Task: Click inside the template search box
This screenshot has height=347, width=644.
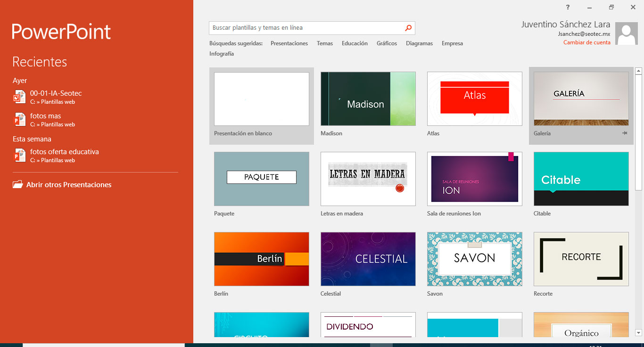Action: pyautogui.click(x=306, y=28)
